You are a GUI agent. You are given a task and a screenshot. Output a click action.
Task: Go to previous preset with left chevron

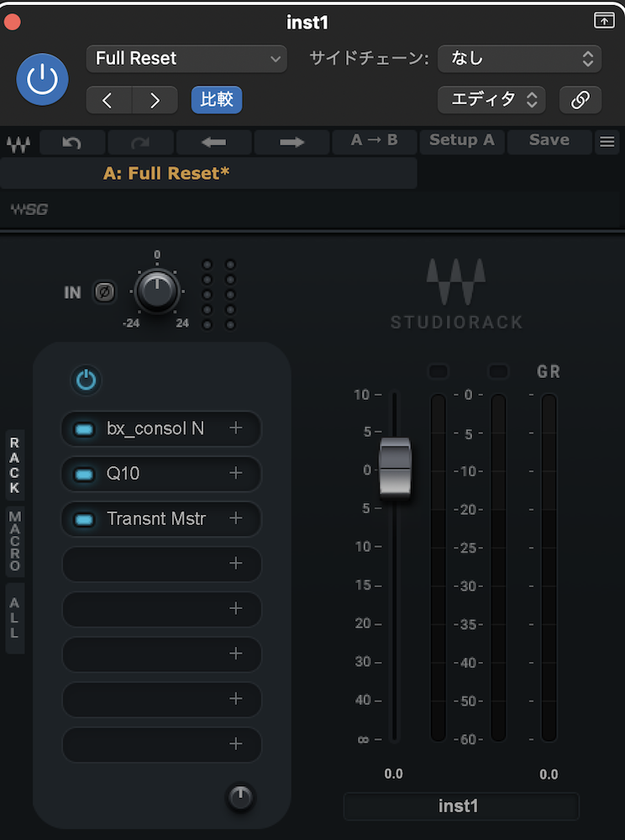point(108,100)
